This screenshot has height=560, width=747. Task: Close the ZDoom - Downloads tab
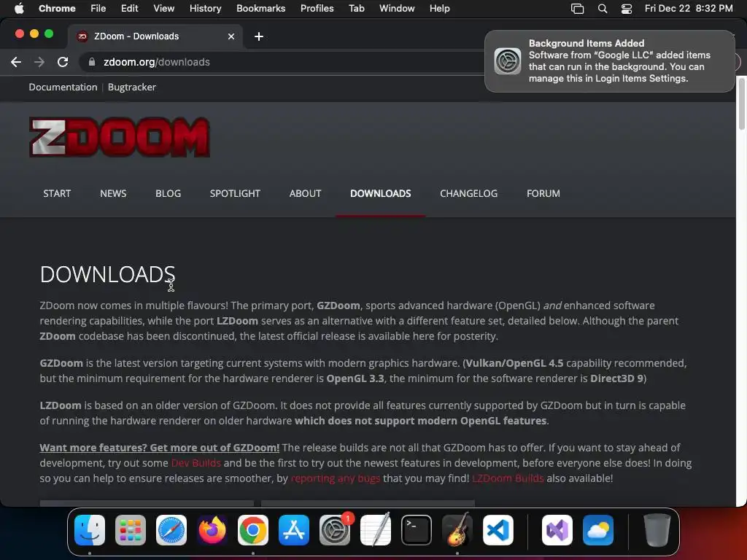231,36
